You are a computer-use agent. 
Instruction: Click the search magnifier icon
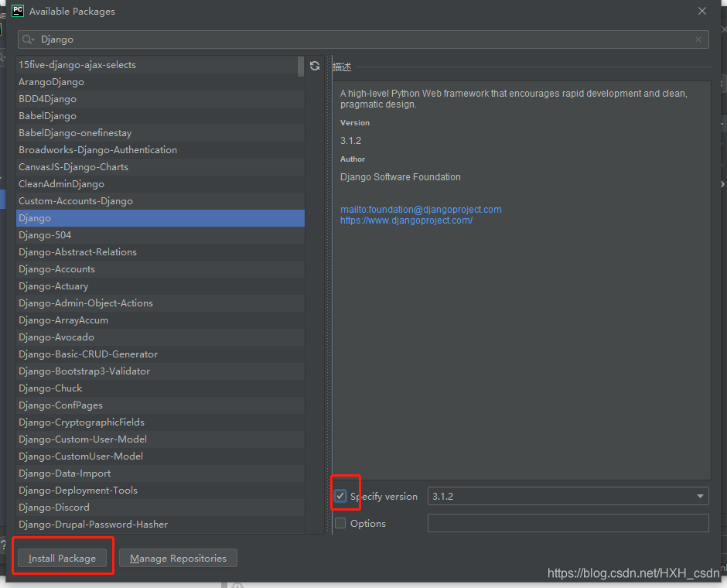point(29,39)
